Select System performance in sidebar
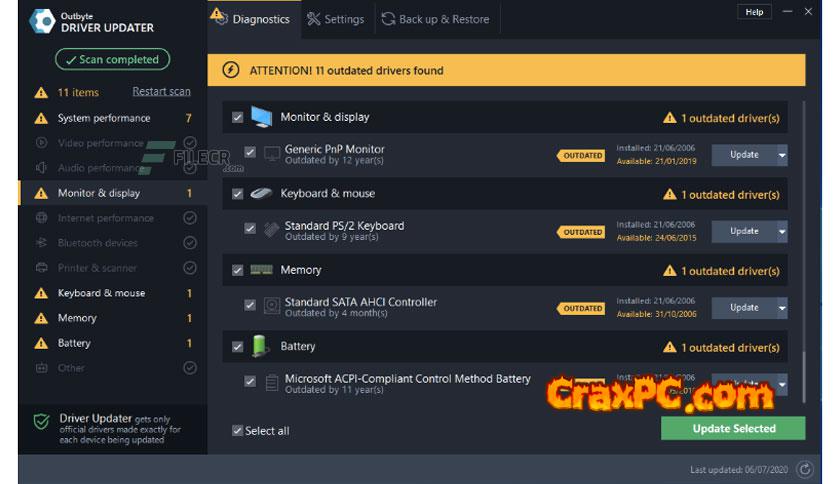This screenshot has width=836, height=484. (x=113, y=118)
